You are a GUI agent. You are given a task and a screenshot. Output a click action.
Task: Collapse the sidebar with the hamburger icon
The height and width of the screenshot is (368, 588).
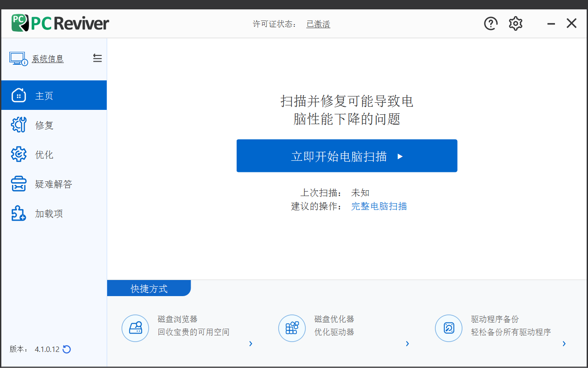(x=97, y=58)
